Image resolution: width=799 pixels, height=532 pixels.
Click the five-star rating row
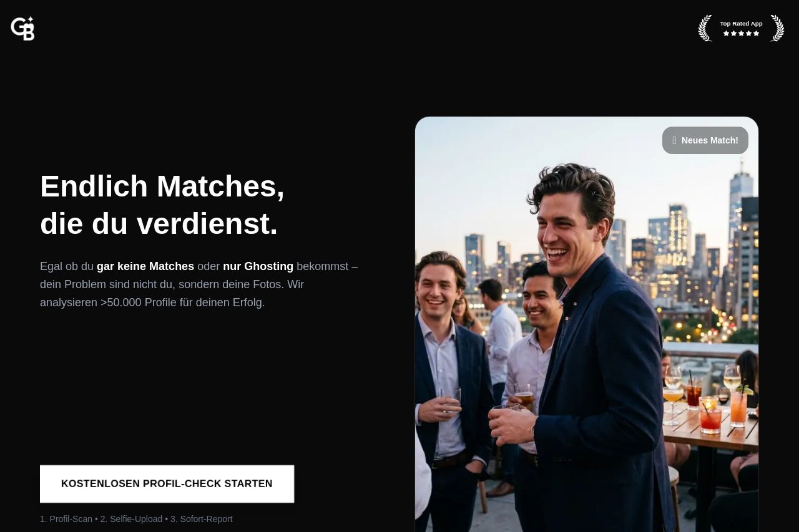tap(741, 34)
